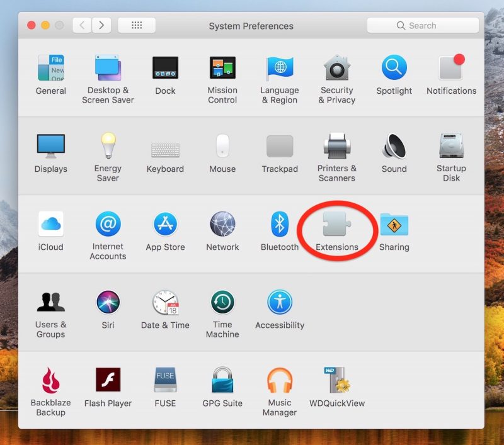
Task: Open Desktop & Screen Saver preferences
Action: click(108, 69)
